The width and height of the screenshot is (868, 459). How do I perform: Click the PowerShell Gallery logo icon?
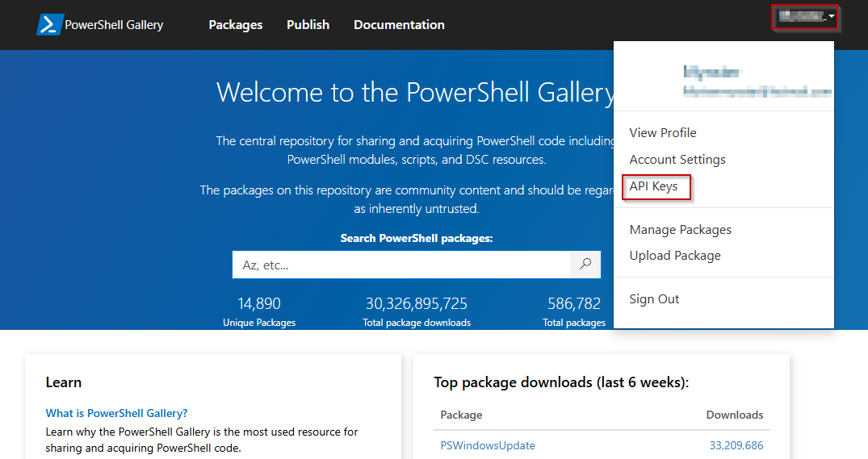pos(49,25)
